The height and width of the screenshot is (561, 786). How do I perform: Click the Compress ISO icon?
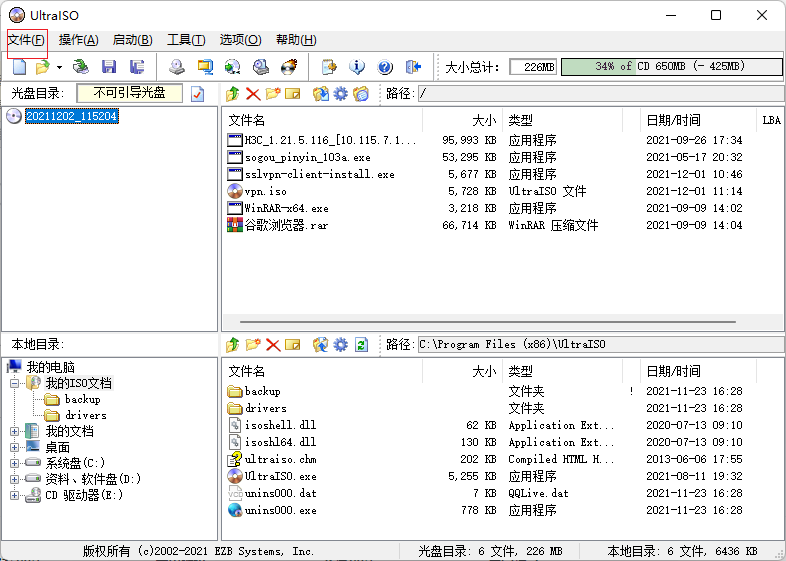pos(205,67)
